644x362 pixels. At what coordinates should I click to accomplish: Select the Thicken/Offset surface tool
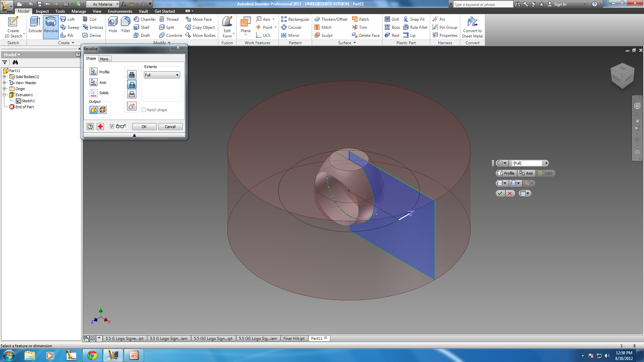click(331, 19)
